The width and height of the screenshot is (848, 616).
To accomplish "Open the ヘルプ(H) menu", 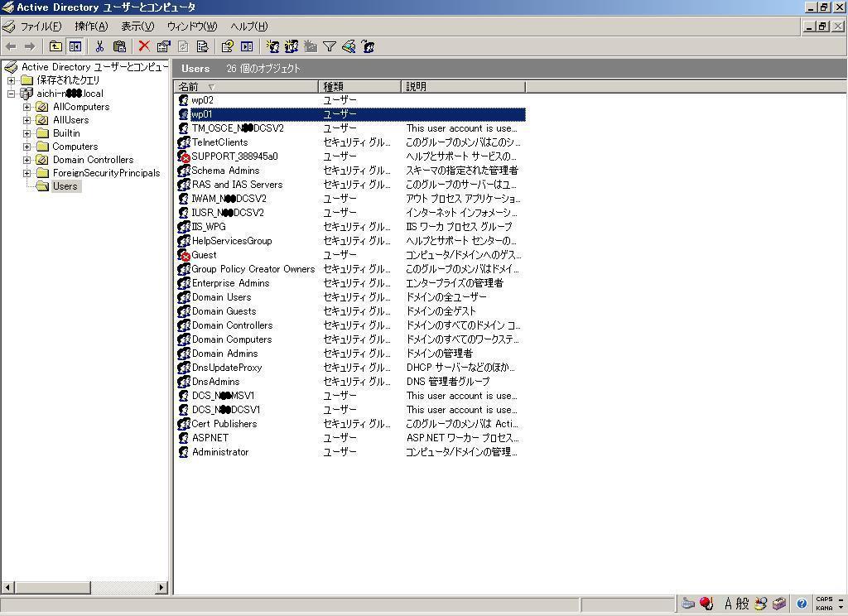I will point(248,26).
